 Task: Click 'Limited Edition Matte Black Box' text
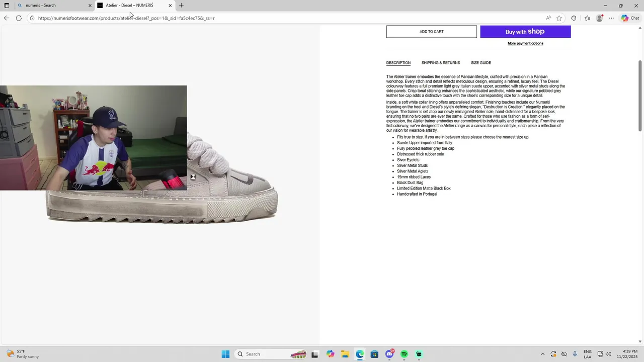tap(424, 189)
